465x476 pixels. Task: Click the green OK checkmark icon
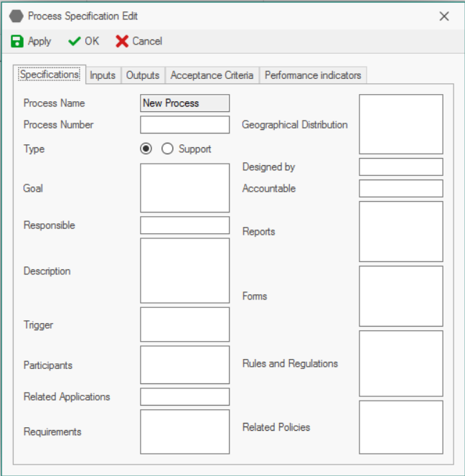[75, 42]
